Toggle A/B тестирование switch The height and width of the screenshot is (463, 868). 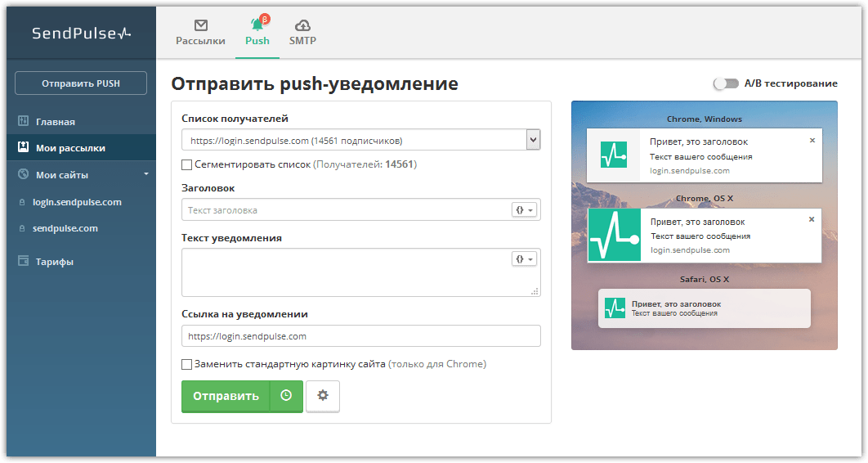[725, 83]
